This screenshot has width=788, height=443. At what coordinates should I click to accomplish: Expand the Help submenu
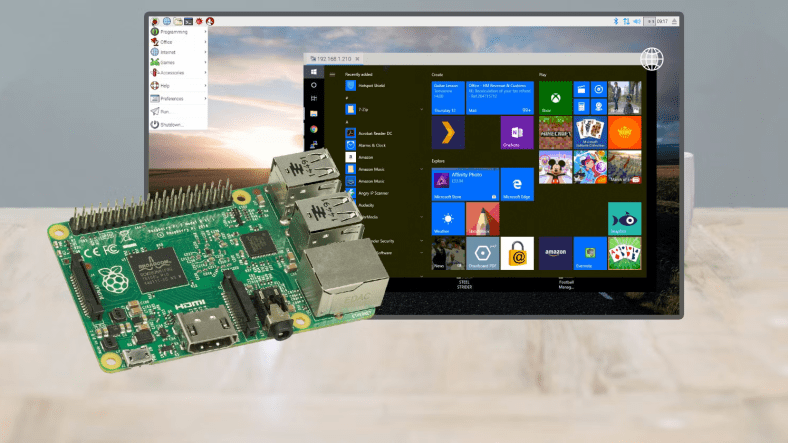(x=178, y=86)
